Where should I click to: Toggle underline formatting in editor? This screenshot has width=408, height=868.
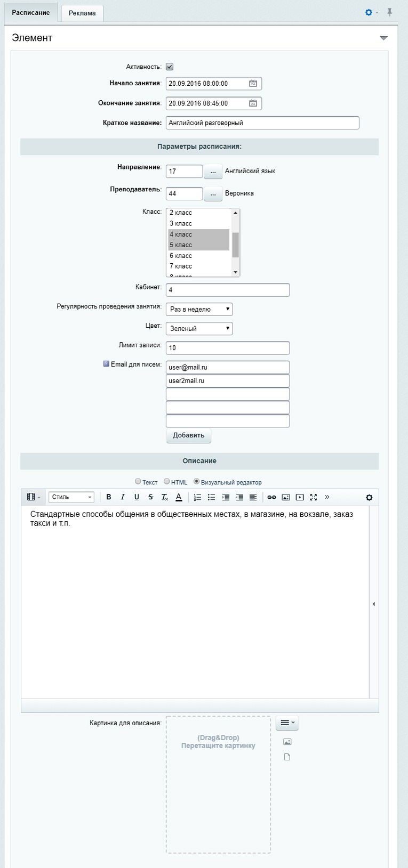point(137,497)
